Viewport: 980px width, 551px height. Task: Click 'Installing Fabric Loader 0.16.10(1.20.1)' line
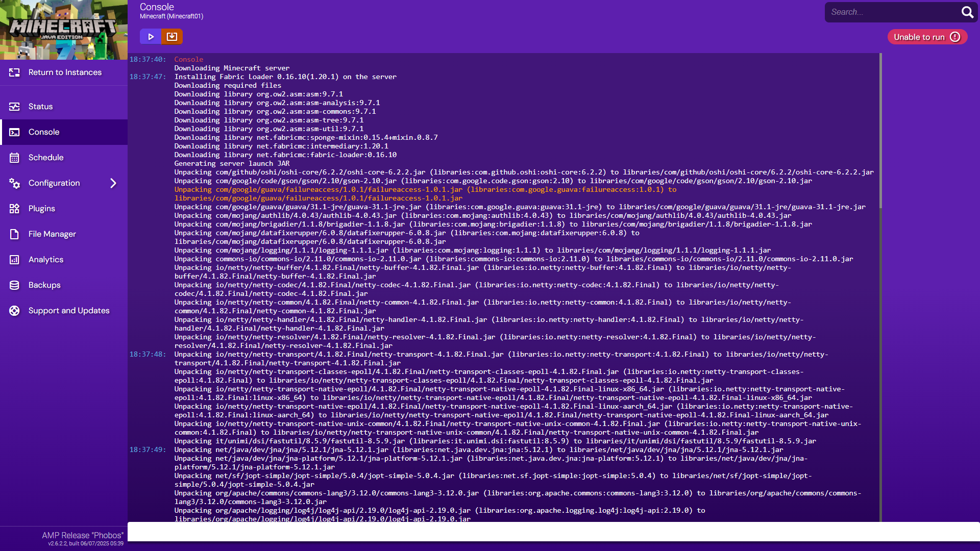click(285, 77)
